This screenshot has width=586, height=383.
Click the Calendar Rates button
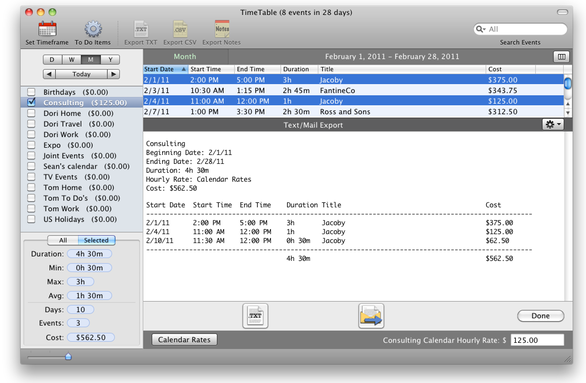tap(184, 340)
